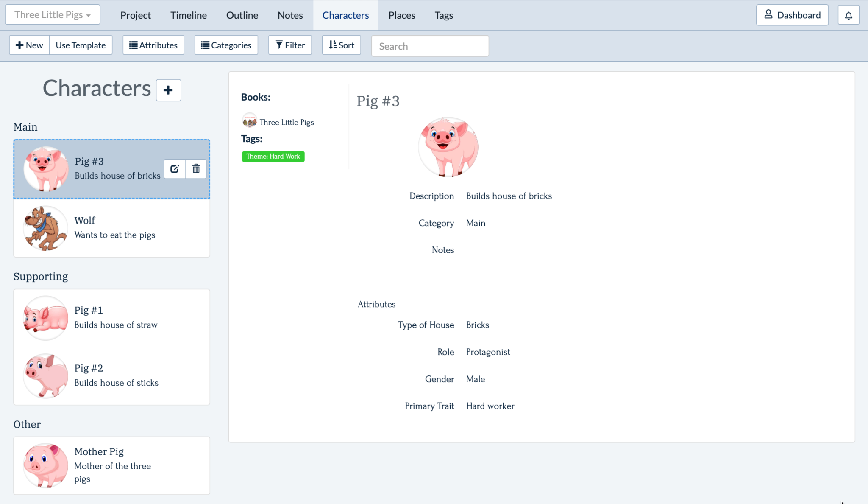Select the Mother Pig character

[x=112, y=465]
